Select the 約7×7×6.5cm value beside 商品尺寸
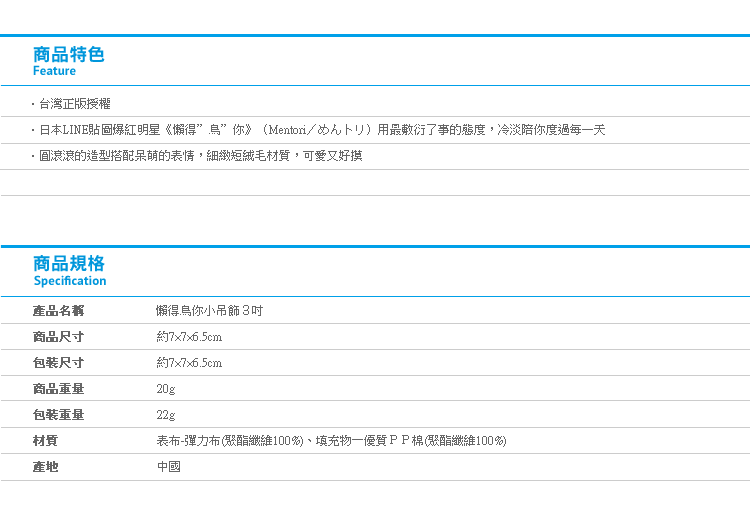Screen dimensions: 750x516 point(189,337)
